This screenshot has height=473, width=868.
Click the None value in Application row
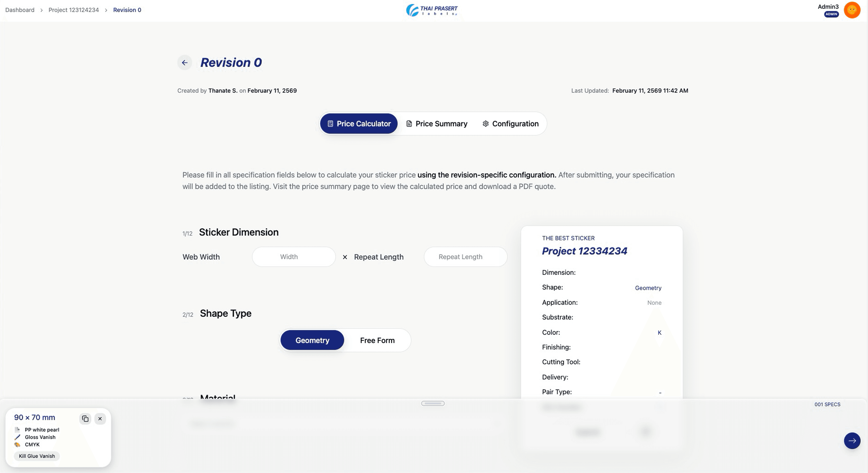point(654,303)
